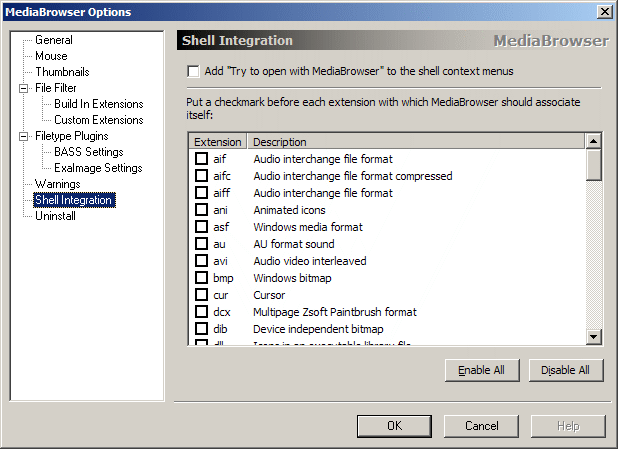Open Custom Extensions settings

click(x=99, y=120)
